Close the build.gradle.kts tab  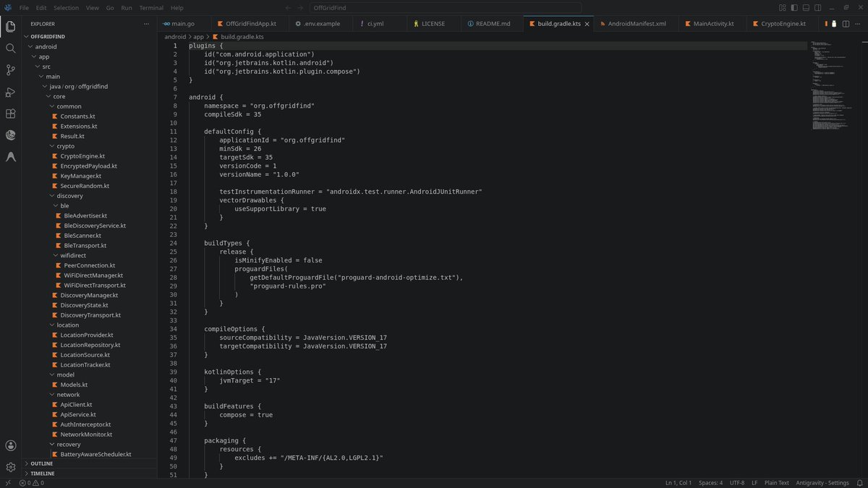pyautogui.click(x=587, y=24)
